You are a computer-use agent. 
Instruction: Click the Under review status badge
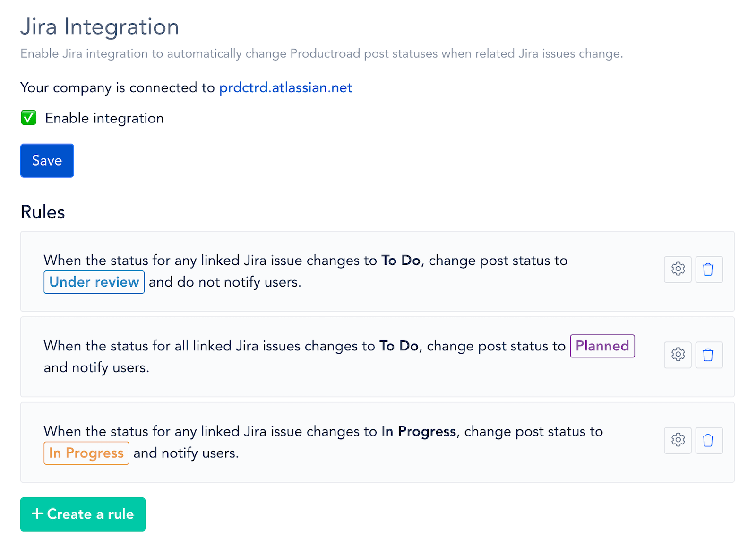94,282
